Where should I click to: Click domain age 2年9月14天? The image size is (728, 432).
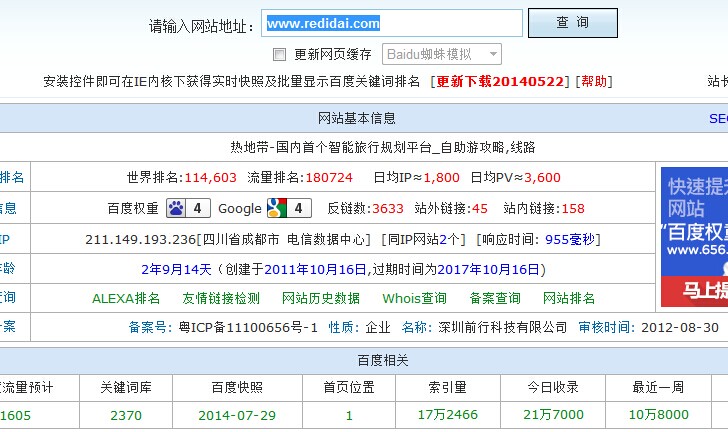(x=176, y=269)
